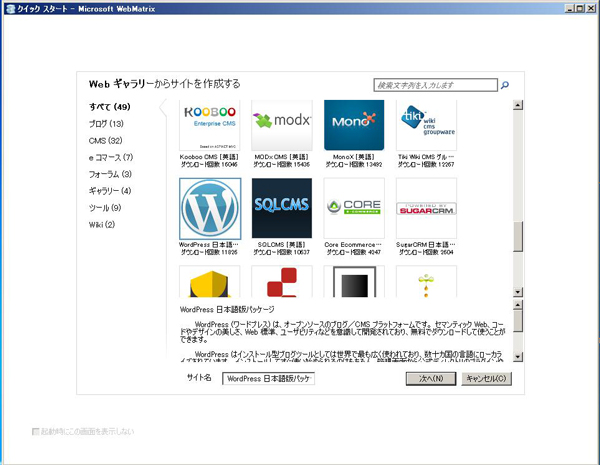600x465 pixels.
Task: Choose the SQLCMS gallery tile
Action: pos(282,209)
